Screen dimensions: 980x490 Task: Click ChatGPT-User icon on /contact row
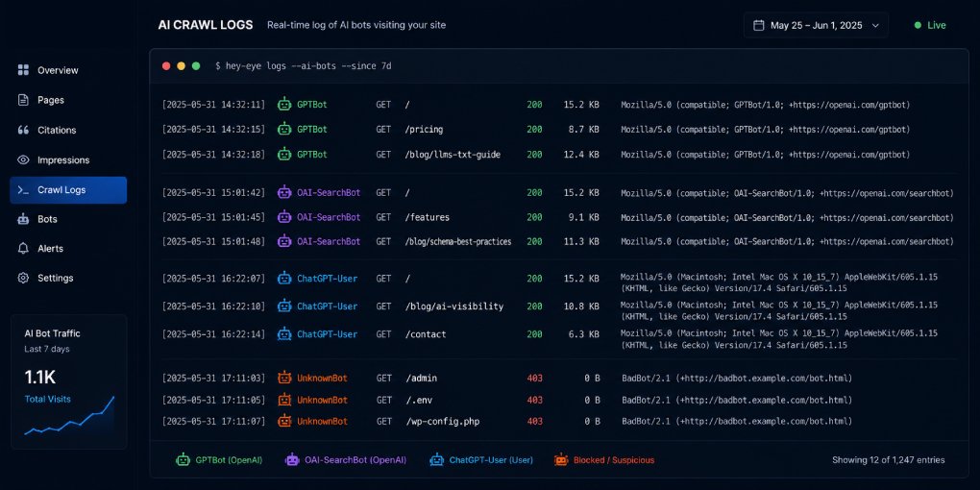pyautogui.click(x=284, y=333)
